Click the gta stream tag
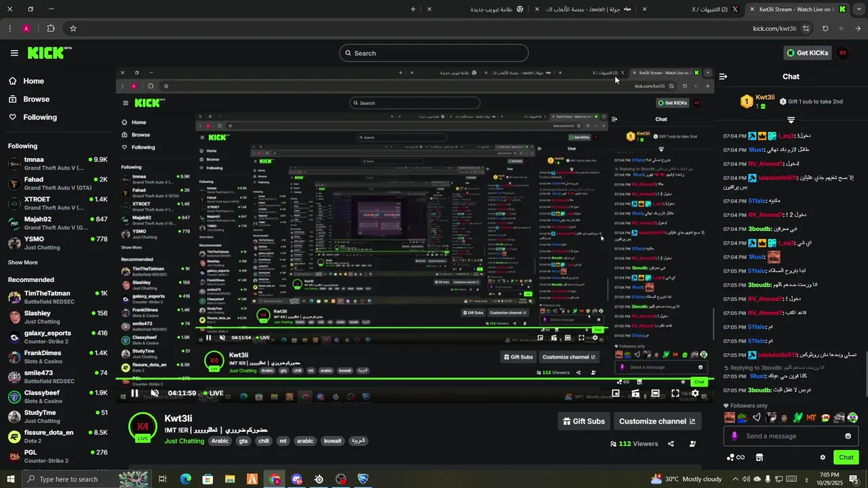868x488 pixels. 243,441
